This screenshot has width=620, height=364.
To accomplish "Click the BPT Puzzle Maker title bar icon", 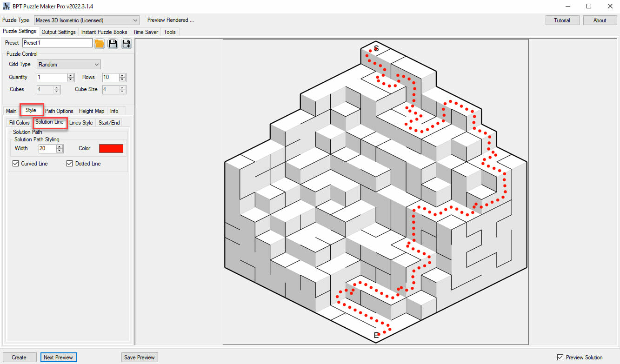I will pos(6,6).
